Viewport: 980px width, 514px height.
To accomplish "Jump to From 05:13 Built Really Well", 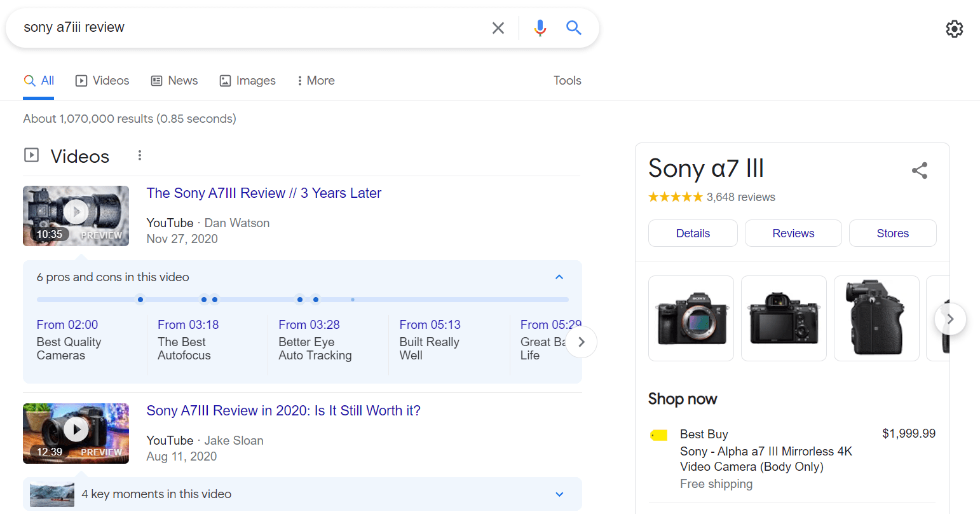I will [430, 340].
